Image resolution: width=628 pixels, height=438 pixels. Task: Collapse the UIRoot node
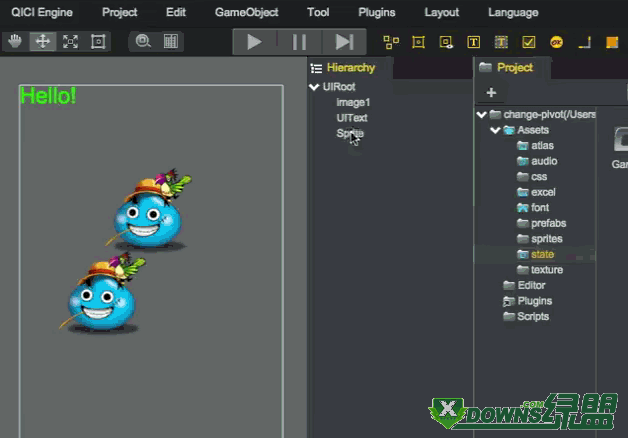(x=314, y=86)
